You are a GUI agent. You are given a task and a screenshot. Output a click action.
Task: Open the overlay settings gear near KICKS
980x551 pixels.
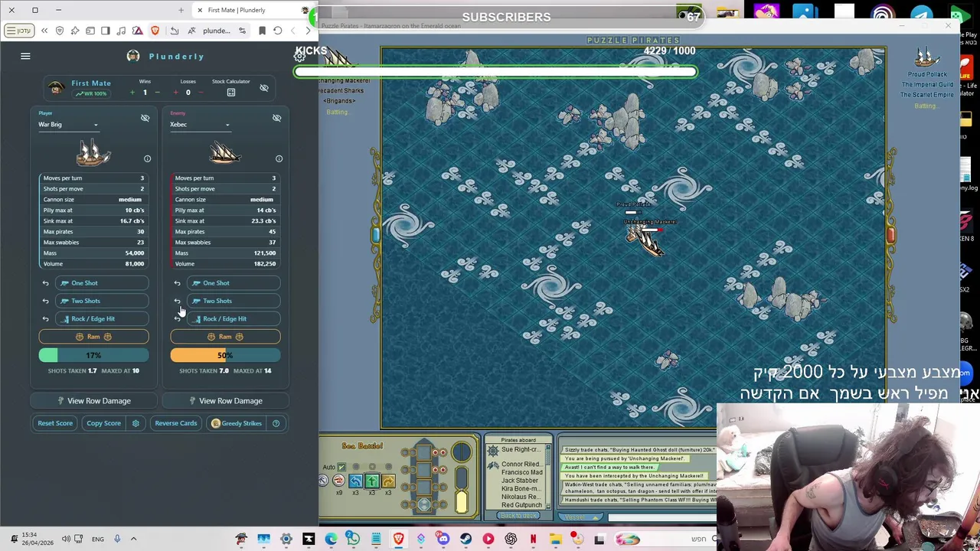299,56
